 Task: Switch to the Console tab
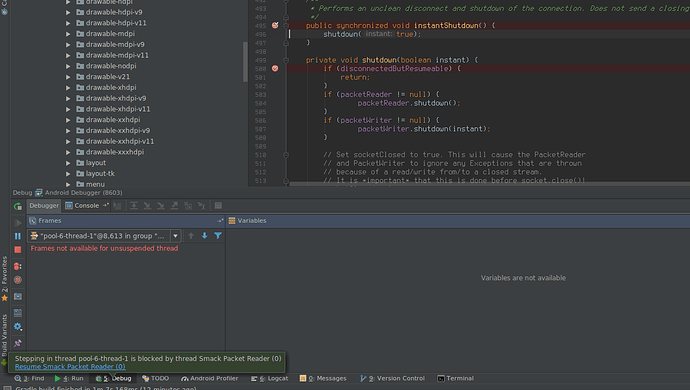(82, 206)
